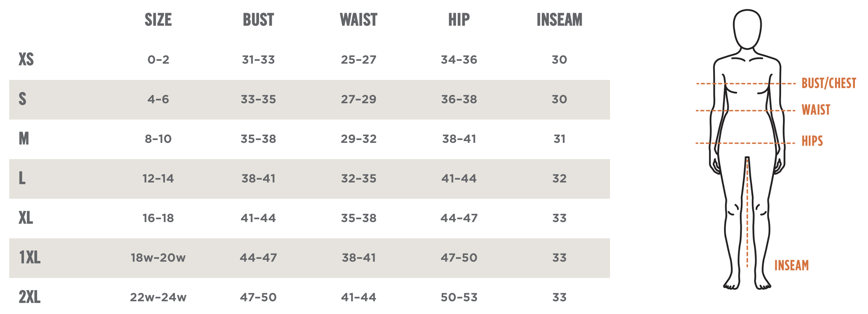
Task: Select the XS row label
Action: pos(26,59)
